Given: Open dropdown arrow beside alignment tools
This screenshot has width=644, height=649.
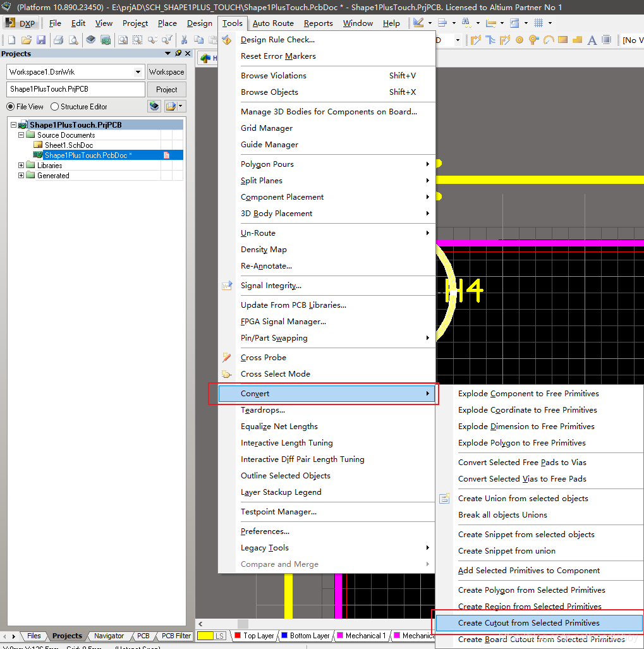Looking at the screenshot, I should (454, 23).
